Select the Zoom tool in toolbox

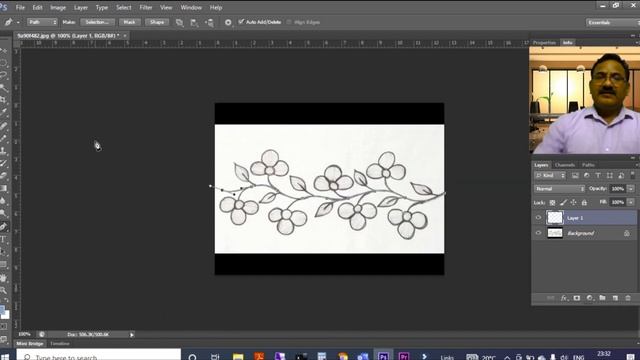tap(3, 291)
